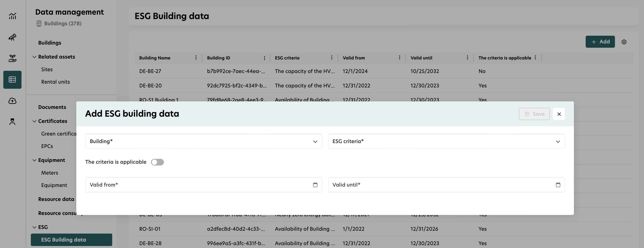Click the user profile icon in sidebar
Viewport: 644px width, 248px height.
(12, 122)
